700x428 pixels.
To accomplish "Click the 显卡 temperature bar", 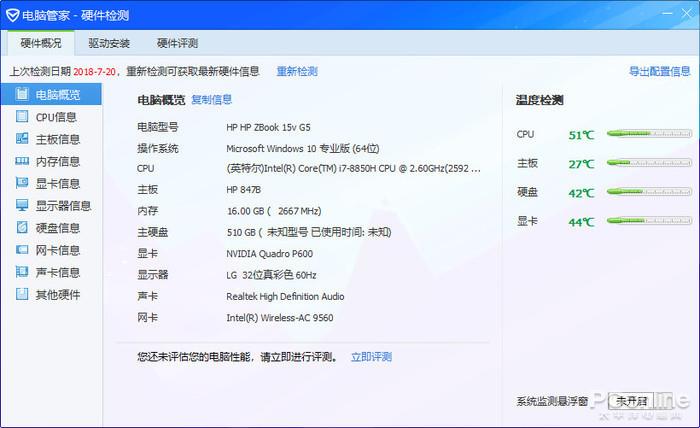I will (x=650, y=220).
